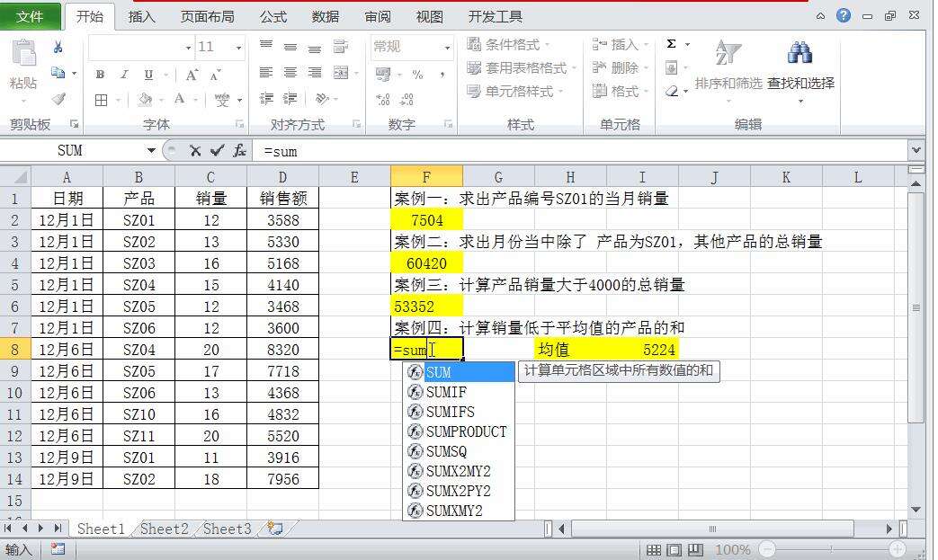
Task: Apply percent style
Action: [417, 75]
